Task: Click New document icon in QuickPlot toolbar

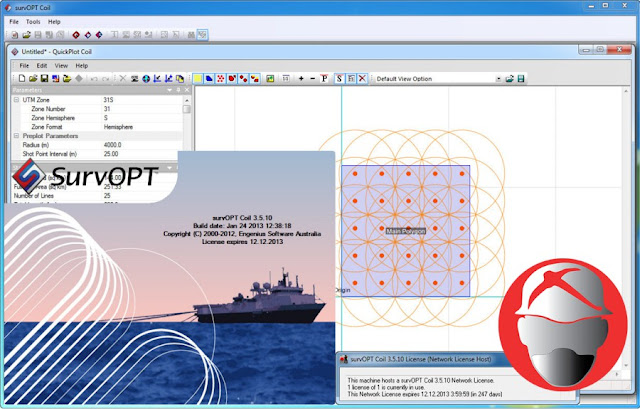Action: 22,78
